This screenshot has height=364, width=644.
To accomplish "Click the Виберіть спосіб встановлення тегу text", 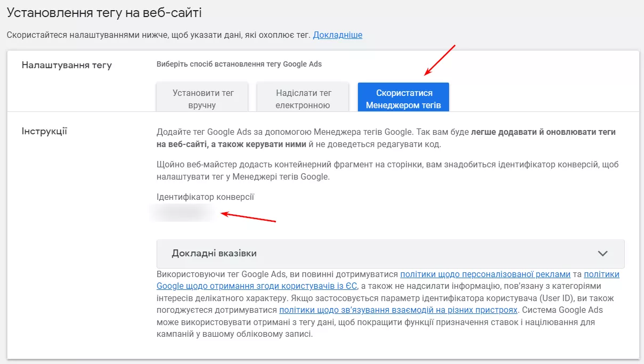I will point(239,64).
